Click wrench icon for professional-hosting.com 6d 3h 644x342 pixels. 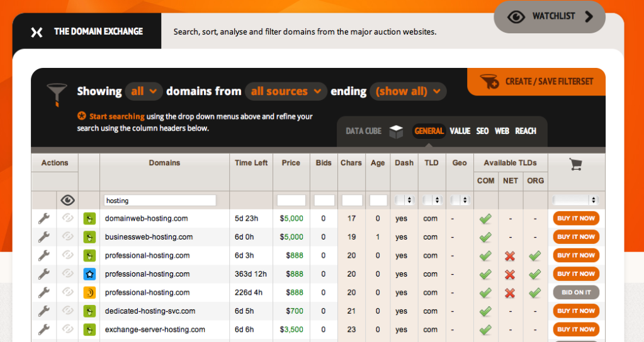coord(44,255)
